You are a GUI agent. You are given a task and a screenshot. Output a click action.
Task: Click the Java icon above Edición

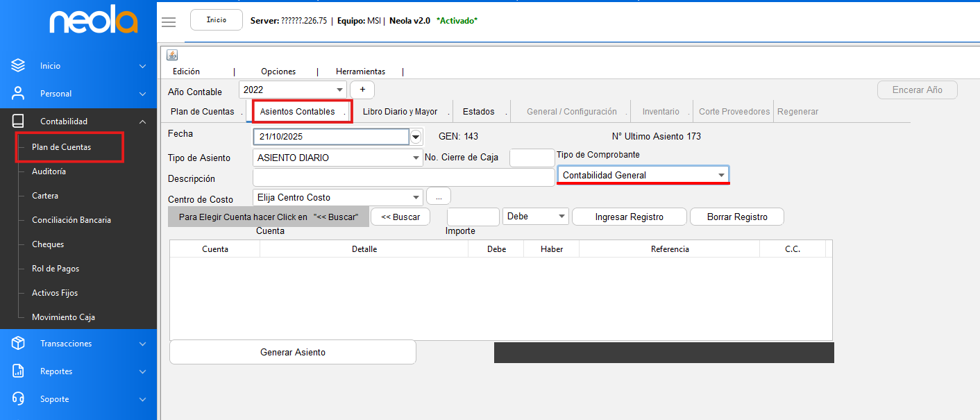(x=172, y=56)
